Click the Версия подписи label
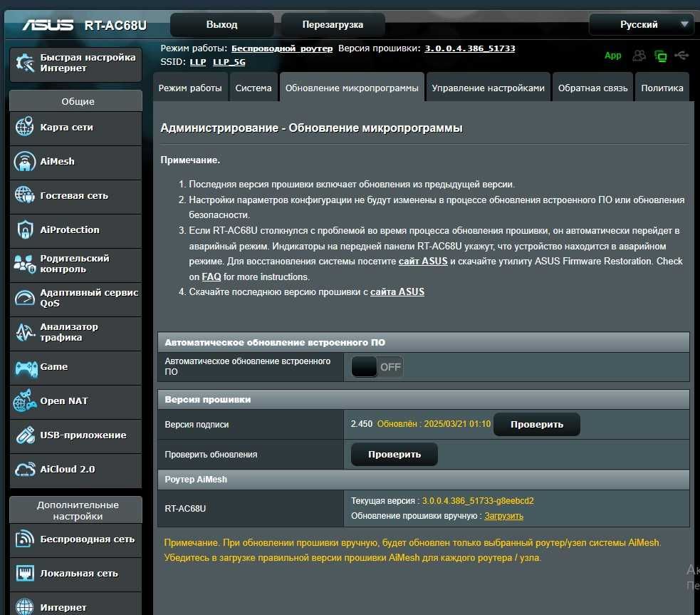The width and height of the screenshot is (700, 615). point(197,425)
